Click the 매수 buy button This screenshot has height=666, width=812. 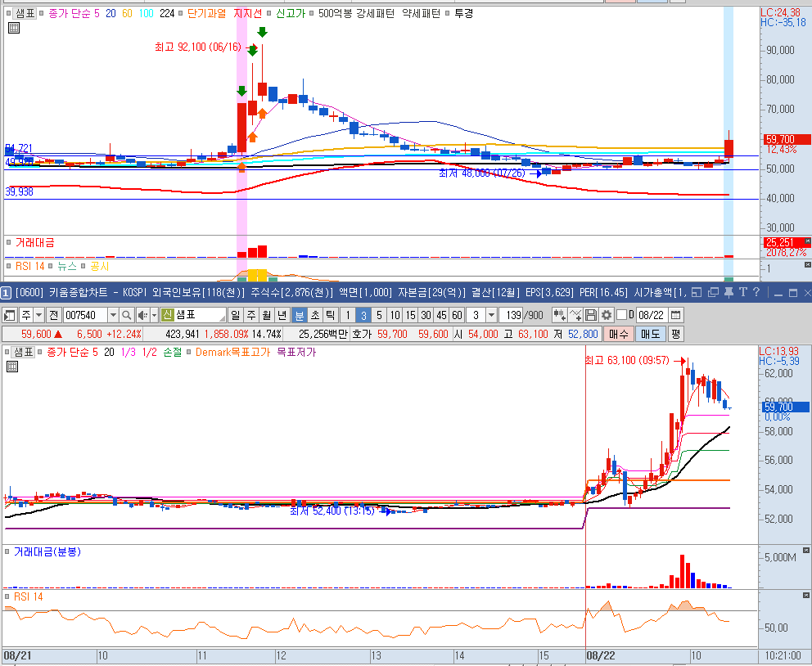tap(618, 334)
